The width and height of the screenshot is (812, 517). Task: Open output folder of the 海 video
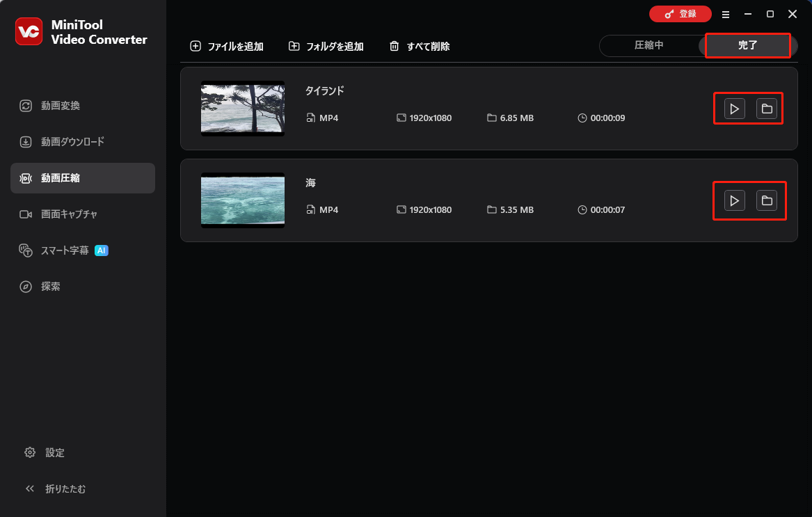pyautogui.click(x=767, y=200)
